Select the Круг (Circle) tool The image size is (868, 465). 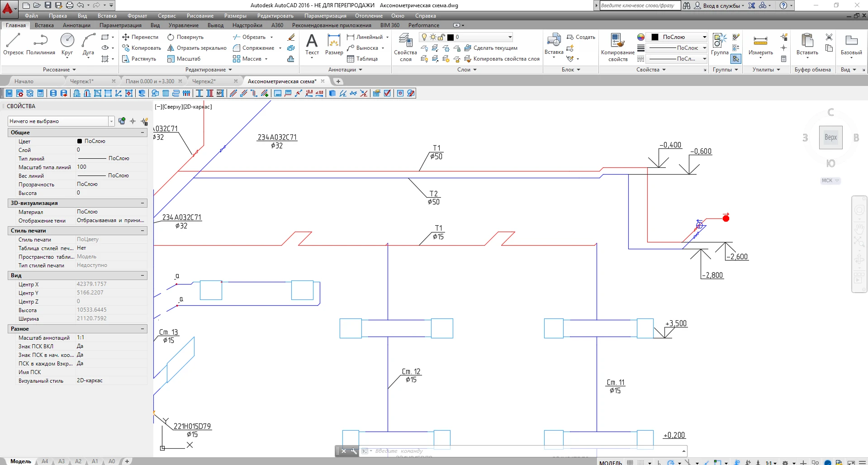[x=67, y=44]
